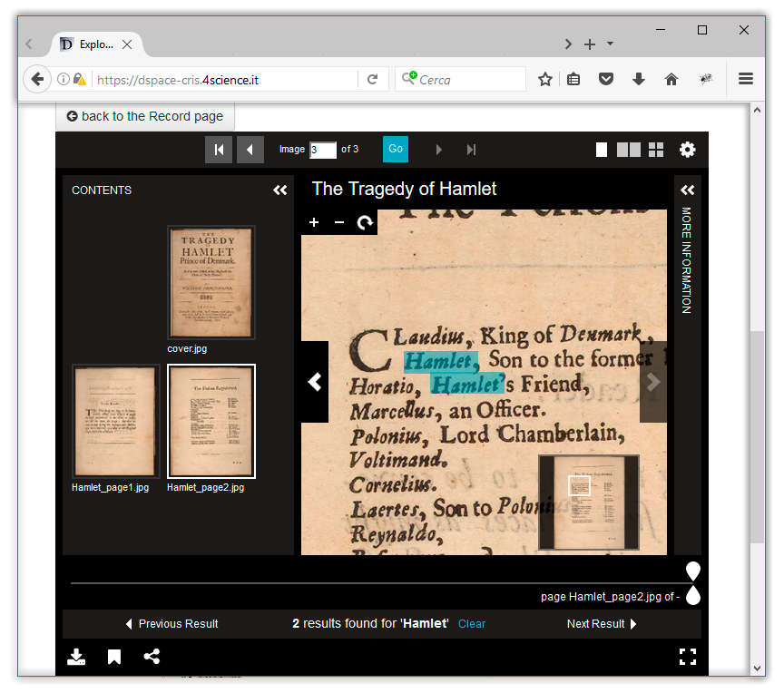The width and height of the screenshot is (784, 693).
Task: Select two-page view icon
Action: tap(629, 150)
